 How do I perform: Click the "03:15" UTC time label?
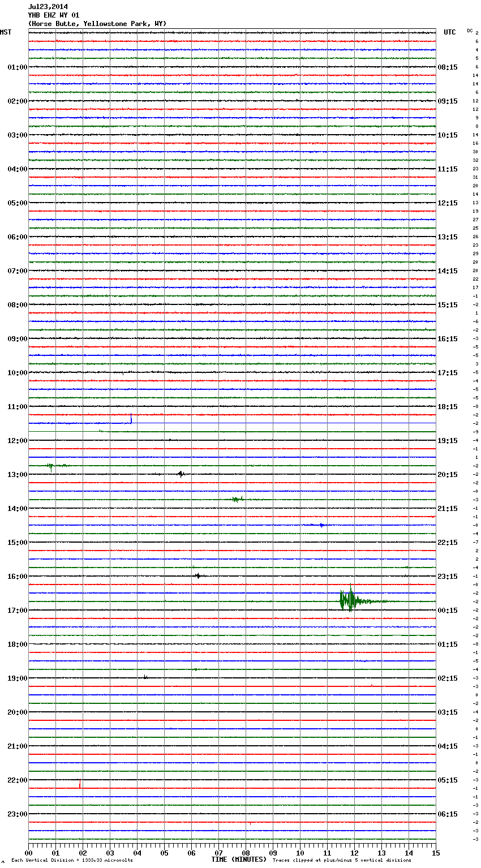point(448,712)
